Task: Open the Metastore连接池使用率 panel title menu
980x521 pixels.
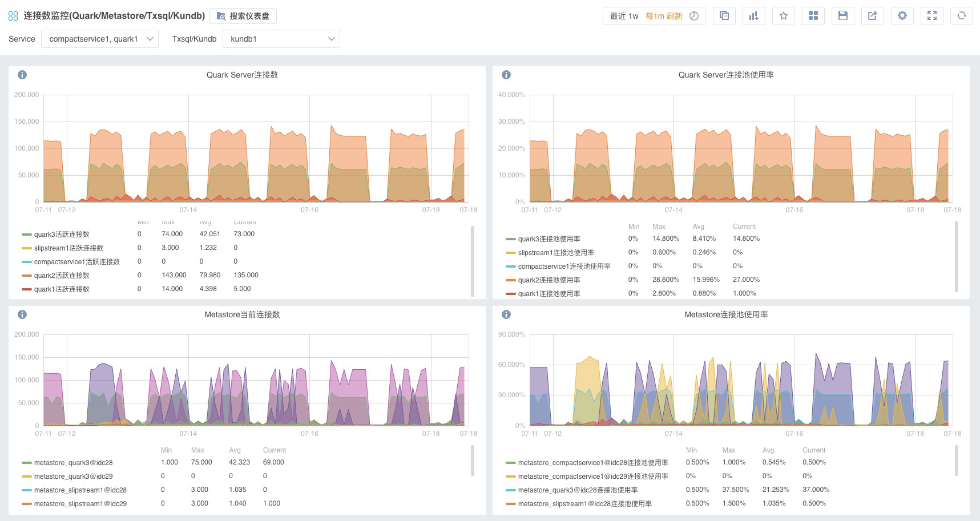Action: pyautogui.click(x=726, y=314)
